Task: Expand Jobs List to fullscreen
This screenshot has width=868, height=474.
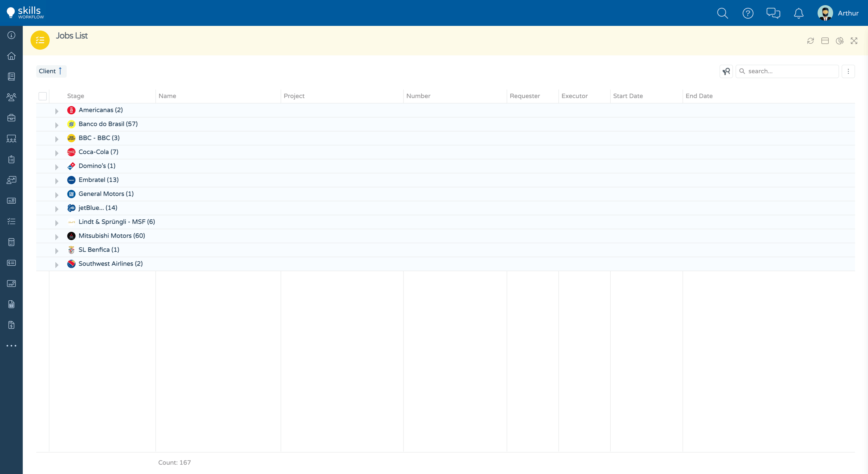Action: click(x=854, y=41)
